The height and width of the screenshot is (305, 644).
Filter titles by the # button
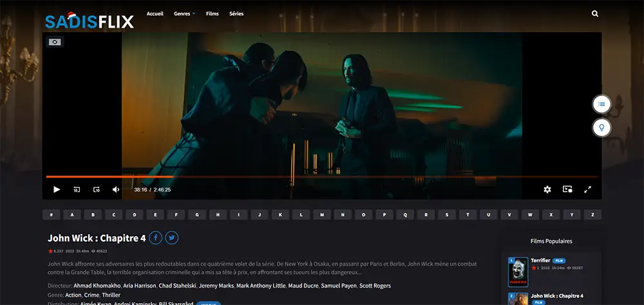coord(52,215)
